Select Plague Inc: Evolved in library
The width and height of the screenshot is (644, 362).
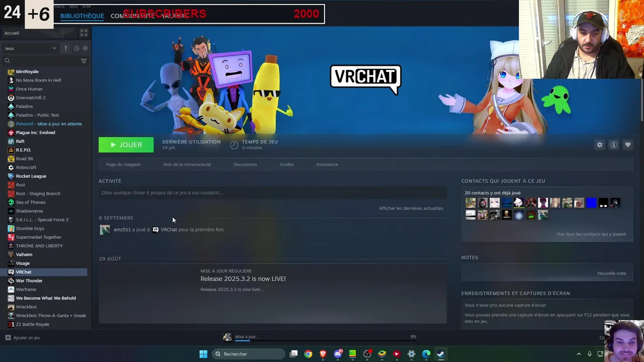tap(35, 133)
